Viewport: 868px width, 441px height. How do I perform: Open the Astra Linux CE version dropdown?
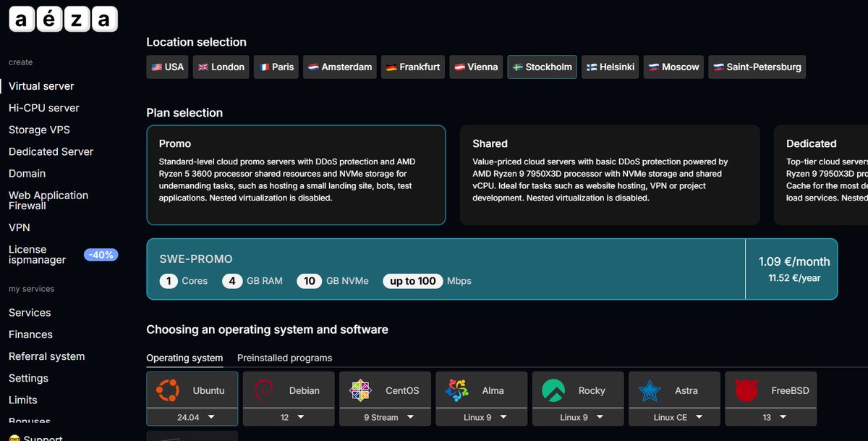pos(674,417)
